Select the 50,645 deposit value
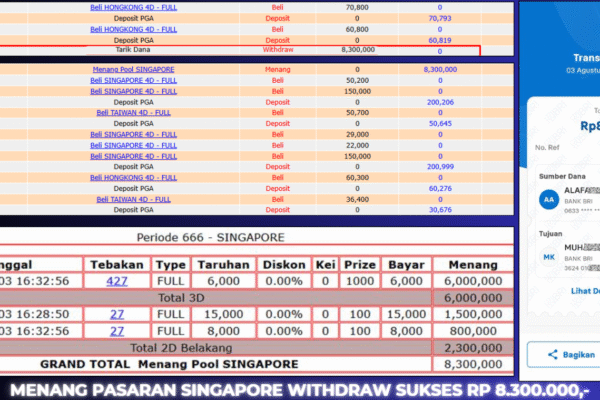Image resolution: width=600 pixels, height=400 pixels. click(x=440, y=124)
